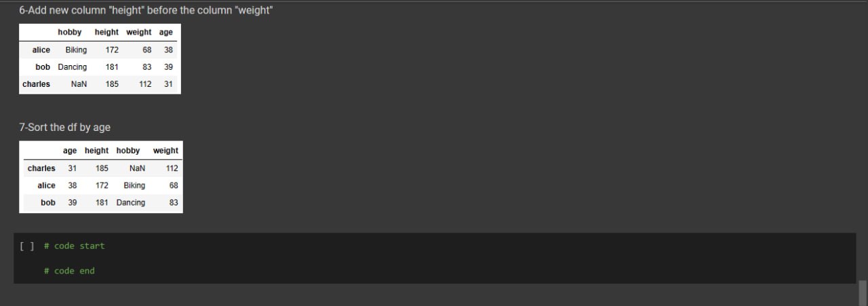Click 'weight' header in the sorted table
Screen dimensions: 868x306
(165, 151)
